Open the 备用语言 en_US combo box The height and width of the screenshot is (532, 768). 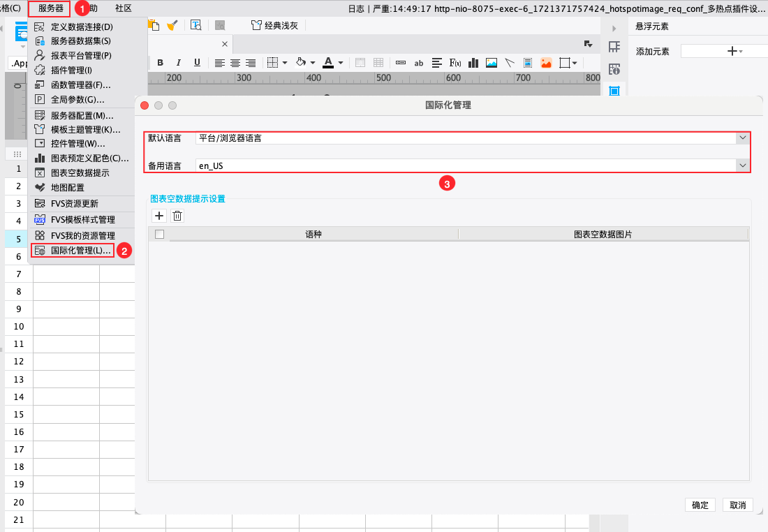472,165
